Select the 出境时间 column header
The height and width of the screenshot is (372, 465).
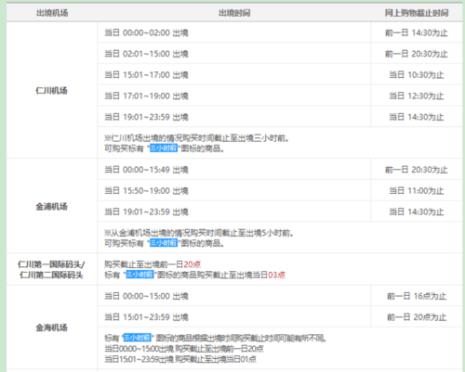[234, 13]
